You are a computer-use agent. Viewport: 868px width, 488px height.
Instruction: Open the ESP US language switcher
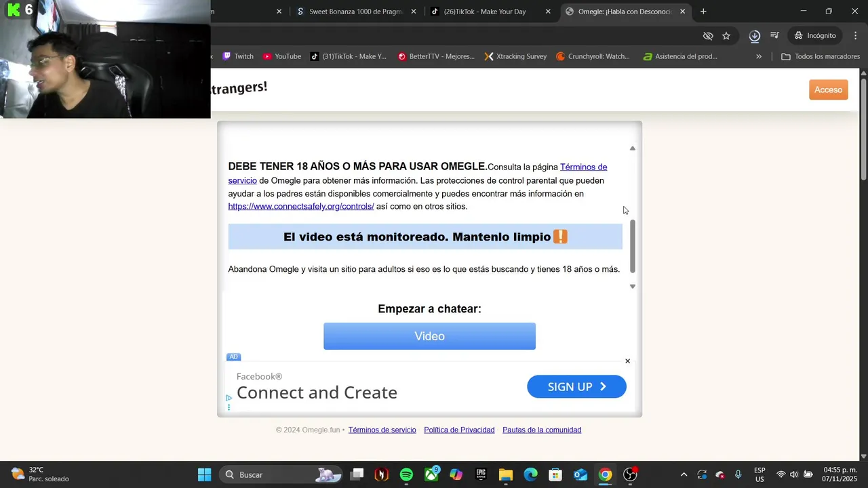[759, 474]
